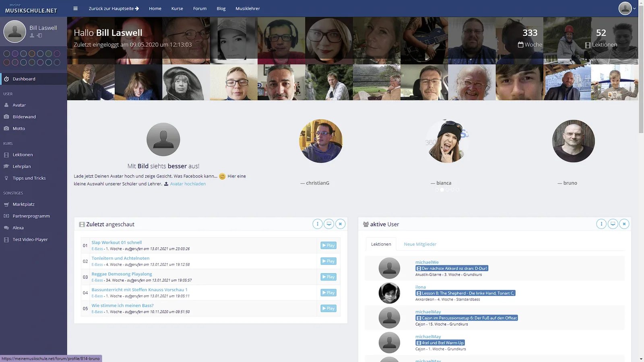
Task: Play Reggae Demosong Playalong
Action: 328,277
